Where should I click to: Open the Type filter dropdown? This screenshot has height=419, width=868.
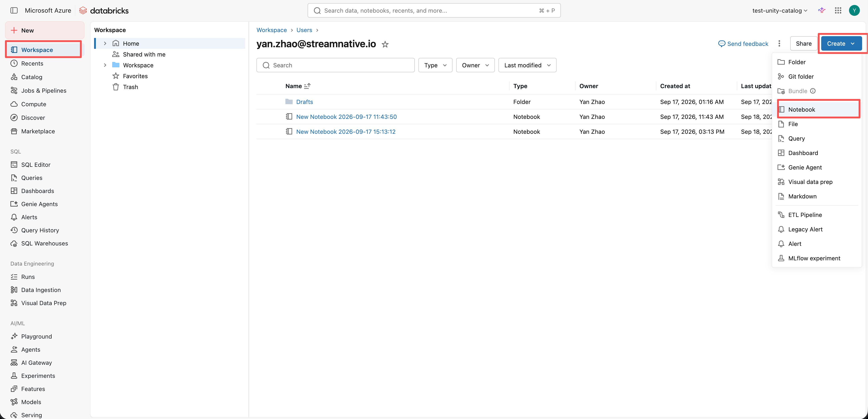pos(435,65)
